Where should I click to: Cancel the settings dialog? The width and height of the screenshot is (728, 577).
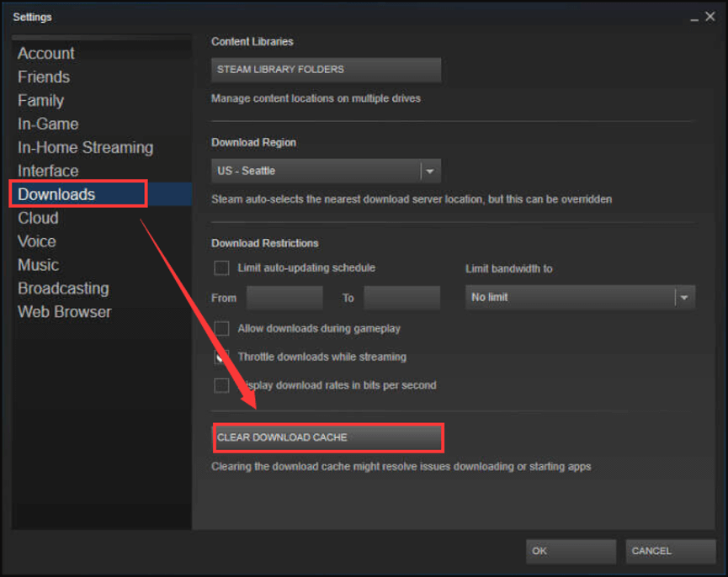(x=671, y=551)
